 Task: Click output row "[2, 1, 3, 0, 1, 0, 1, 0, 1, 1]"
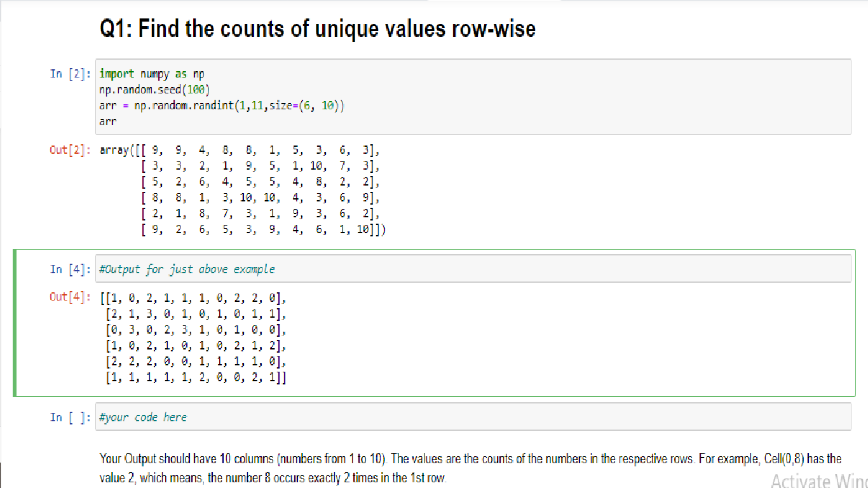tap(196, 314)
